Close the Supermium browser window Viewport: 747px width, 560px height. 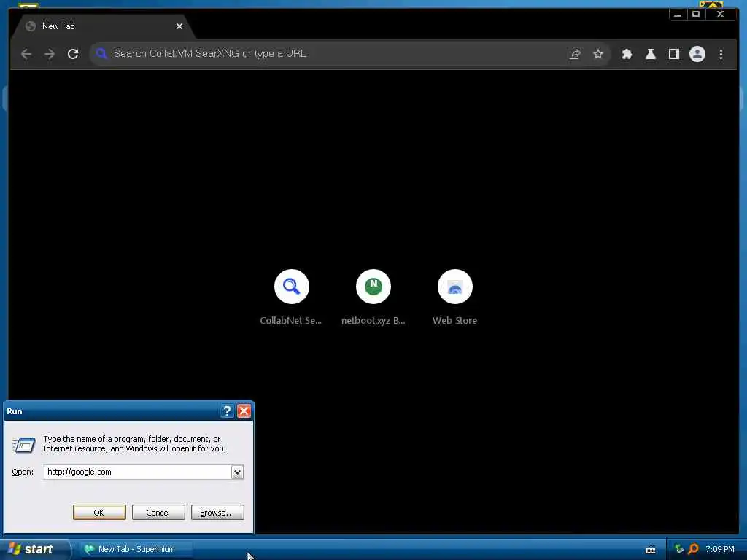tap(720, 15)
